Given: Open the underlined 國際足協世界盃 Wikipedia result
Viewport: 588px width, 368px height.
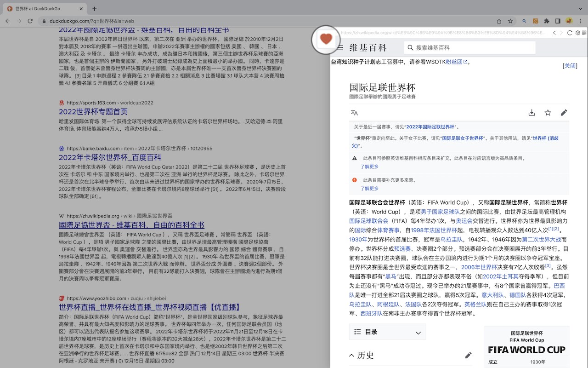Looking at the screenshot, I should tap(131, 225).
